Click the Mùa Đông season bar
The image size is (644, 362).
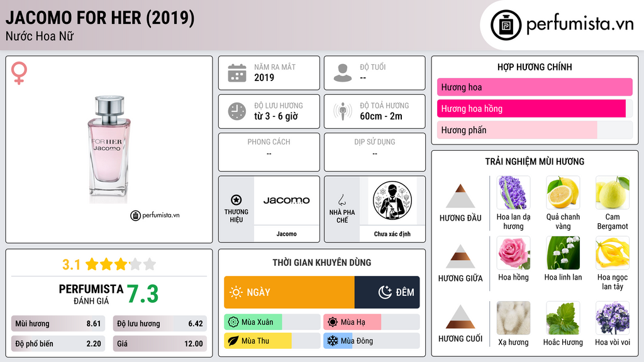tap(371, 341)
